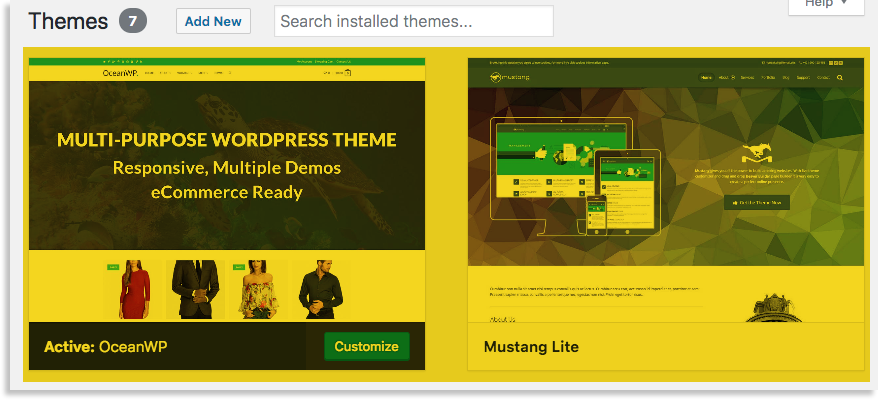This screenshot has height=400, width=878.
Task: Open the Mustang Lite theme preview thumbnail
Action: (x=665, y=190)
